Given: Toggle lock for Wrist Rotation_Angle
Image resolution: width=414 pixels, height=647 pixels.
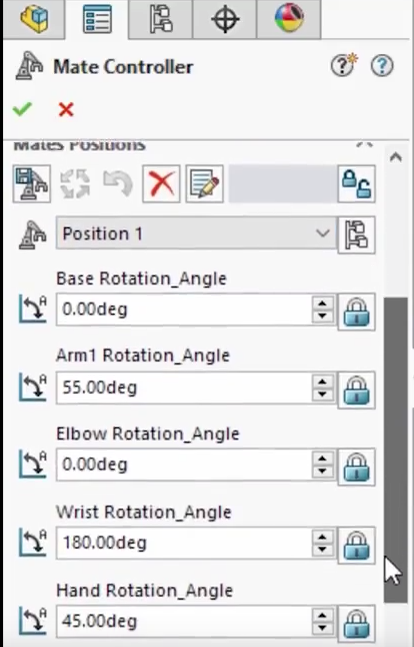Looking at the screenshot, I should [357, 545].
